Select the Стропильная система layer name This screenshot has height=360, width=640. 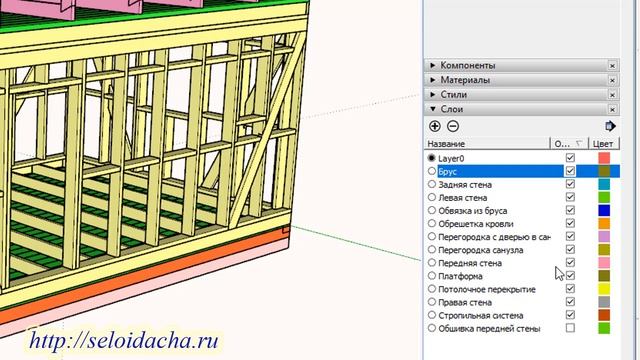[480, 315]
